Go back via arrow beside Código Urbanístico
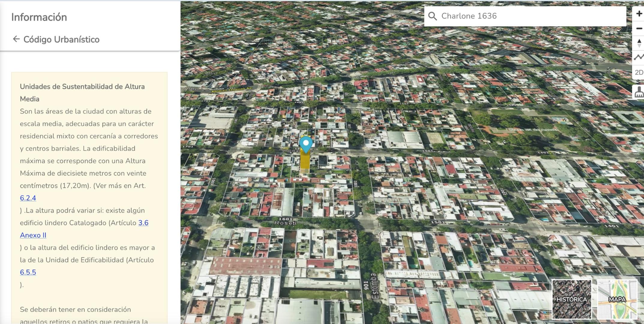Viewport: 644px width, 324px height. [x=16, y=39]
